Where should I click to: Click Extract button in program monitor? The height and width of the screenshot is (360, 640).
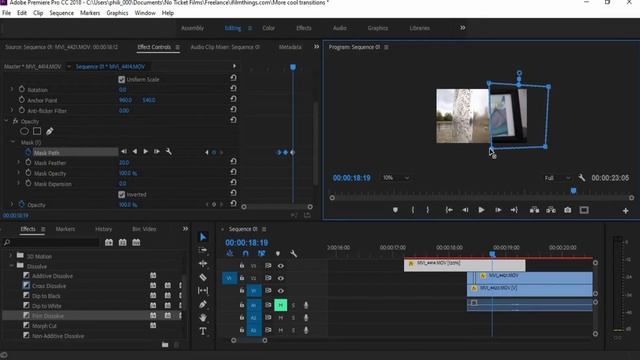pos(551,210)
